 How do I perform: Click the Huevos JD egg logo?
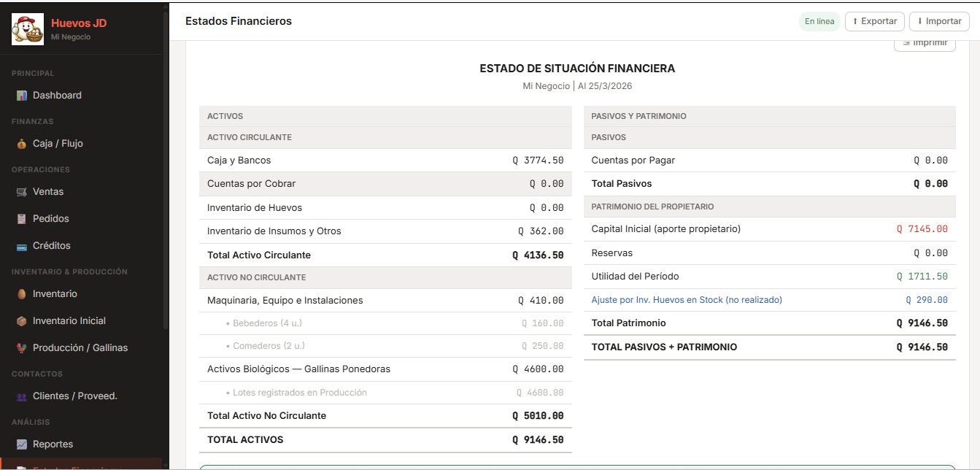click(x=28, y=29)
